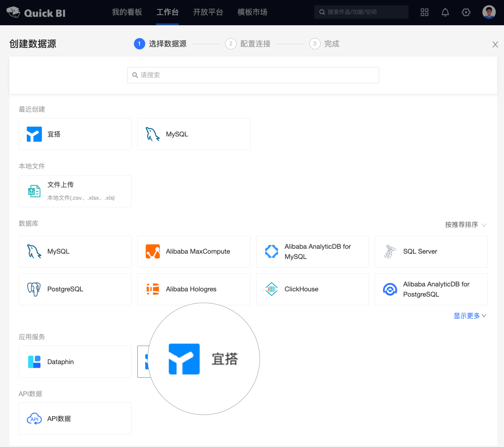Click the 应用服务 section heading

32,337
